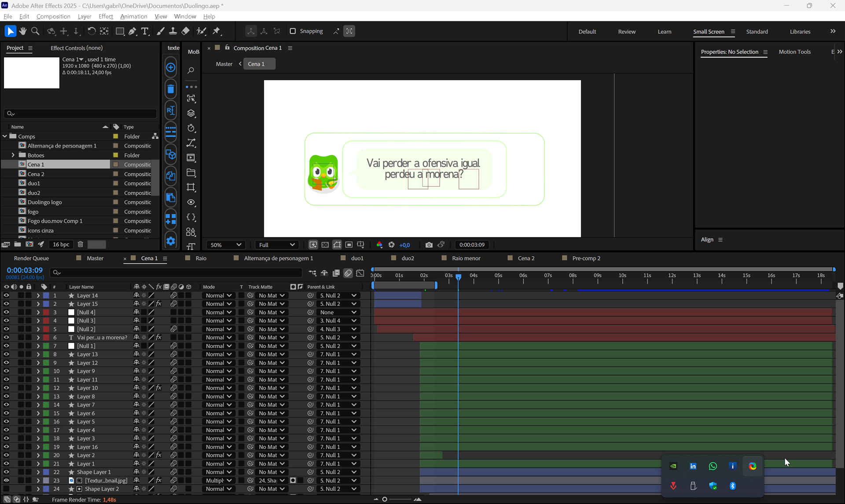Take a snapshot with camera icon
The height and width of the screenshot is (504, 845).
click(x=429, y=245)
